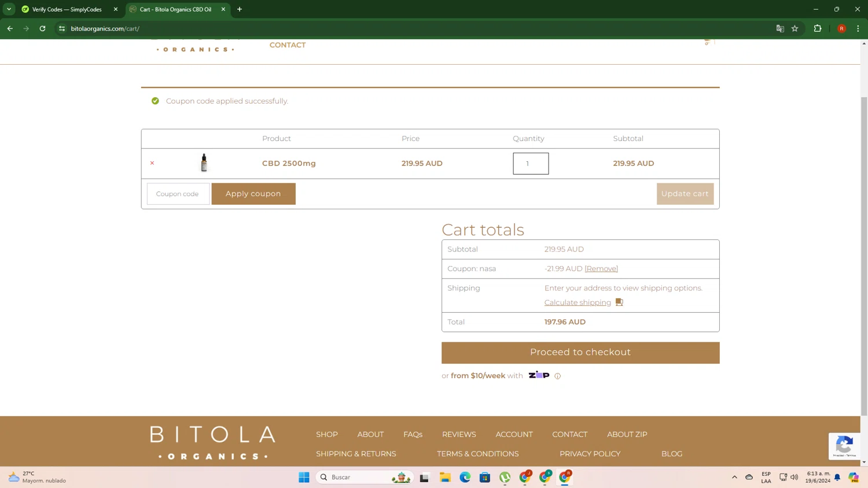Open Chrome three-dot menu
This screenshot has height=488, width=868.
click(x=858, y=28)
